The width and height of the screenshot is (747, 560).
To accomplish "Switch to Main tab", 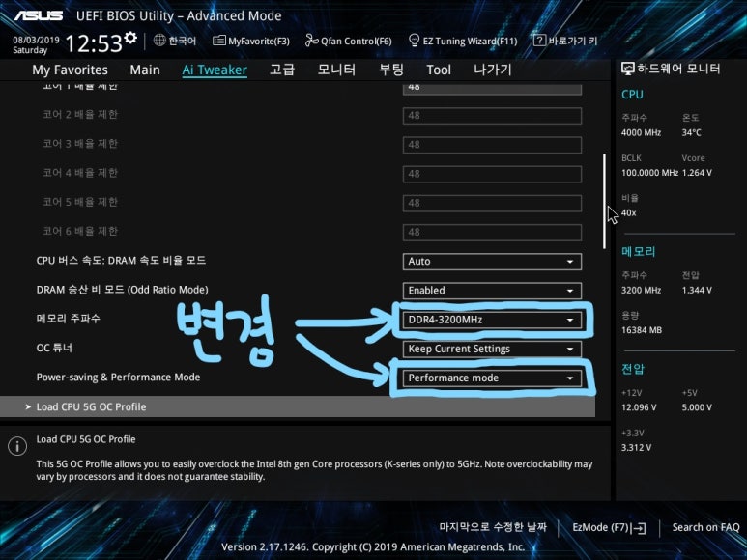I will 145,70.
